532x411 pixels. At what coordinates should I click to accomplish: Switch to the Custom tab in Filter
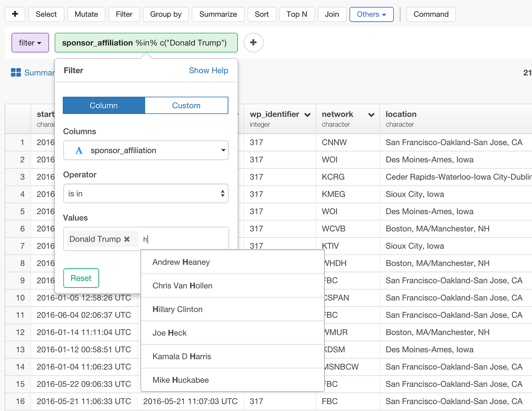pyautogui.click(x=186, y=105)
